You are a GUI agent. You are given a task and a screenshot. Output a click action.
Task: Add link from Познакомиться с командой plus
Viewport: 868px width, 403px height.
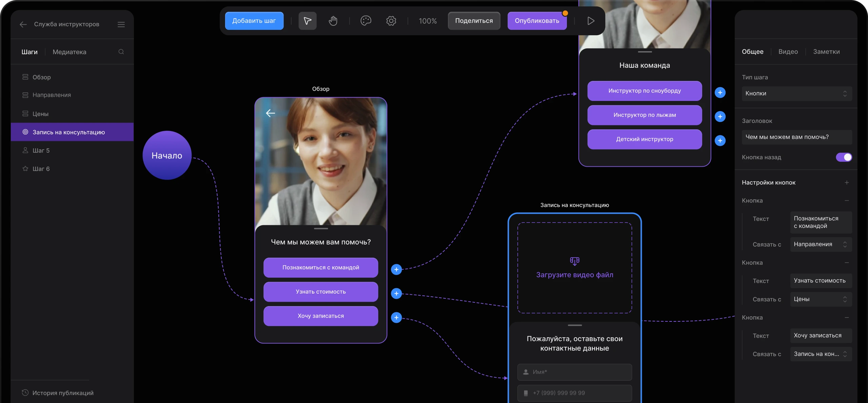tap(396, 270)
